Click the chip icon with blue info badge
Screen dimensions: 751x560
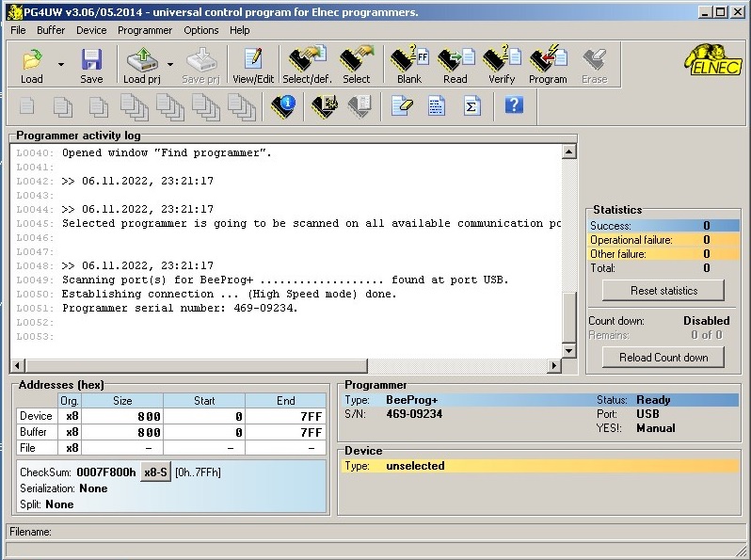point(283,105)
